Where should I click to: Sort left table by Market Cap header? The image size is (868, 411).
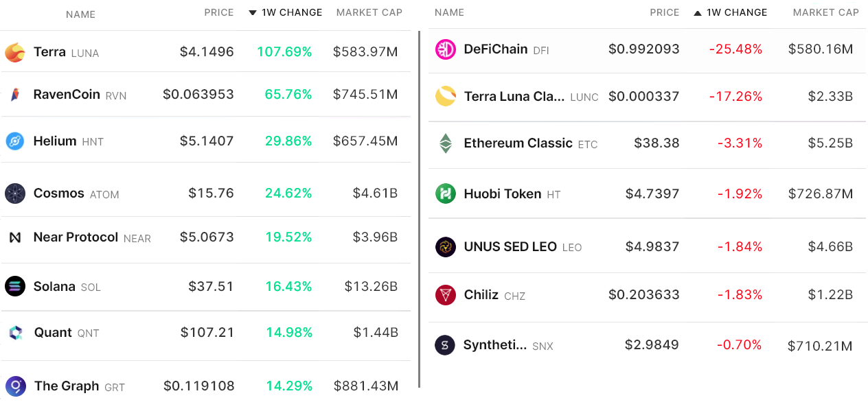coord(369,12)
